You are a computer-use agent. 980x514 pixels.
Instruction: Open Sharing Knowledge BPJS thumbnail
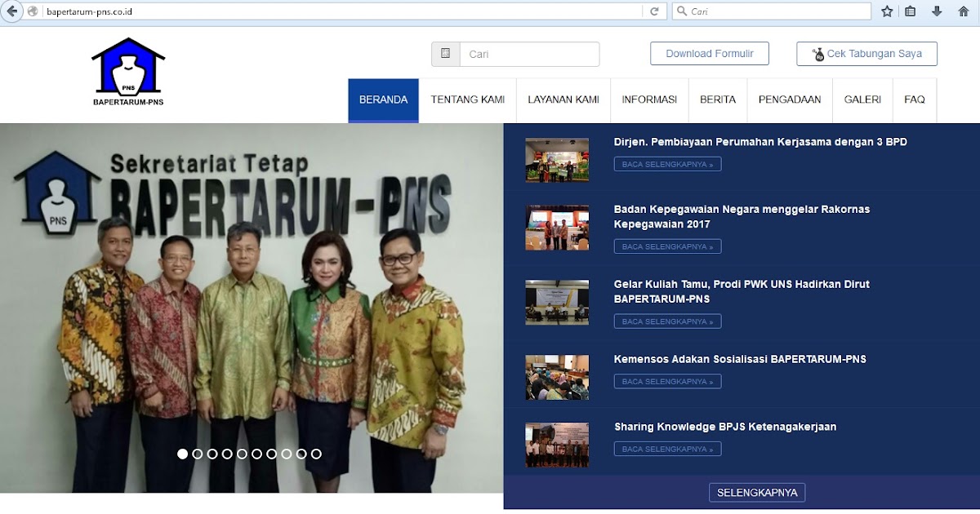point(557,445)
